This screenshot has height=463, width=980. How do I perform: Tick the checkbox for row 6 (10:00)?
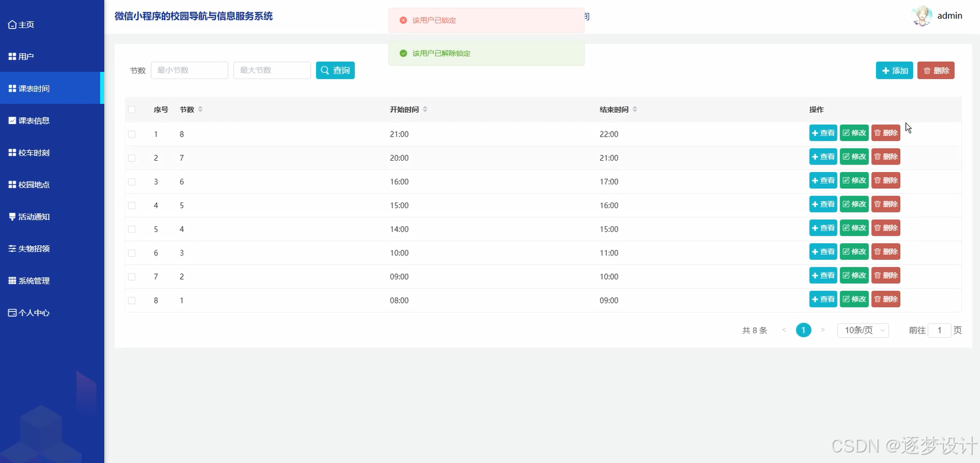pos(132,252)
